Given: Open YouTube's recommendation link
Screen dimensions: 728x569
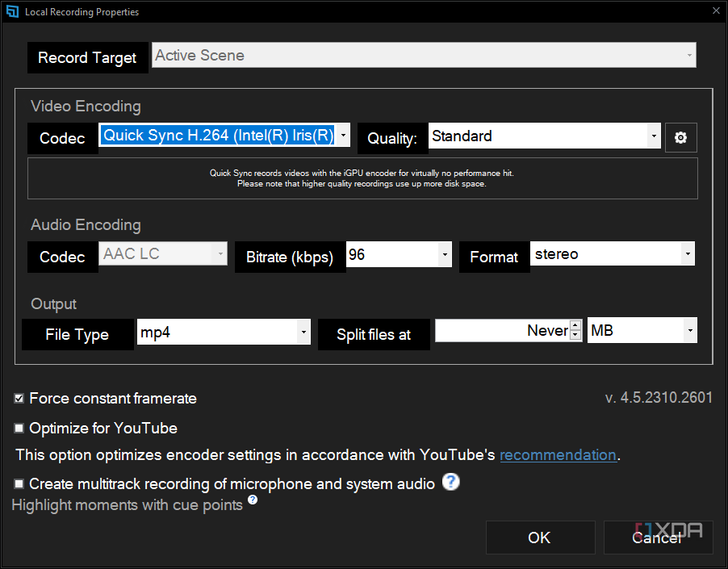Looking at the screenshot, I should pos(558,455).
